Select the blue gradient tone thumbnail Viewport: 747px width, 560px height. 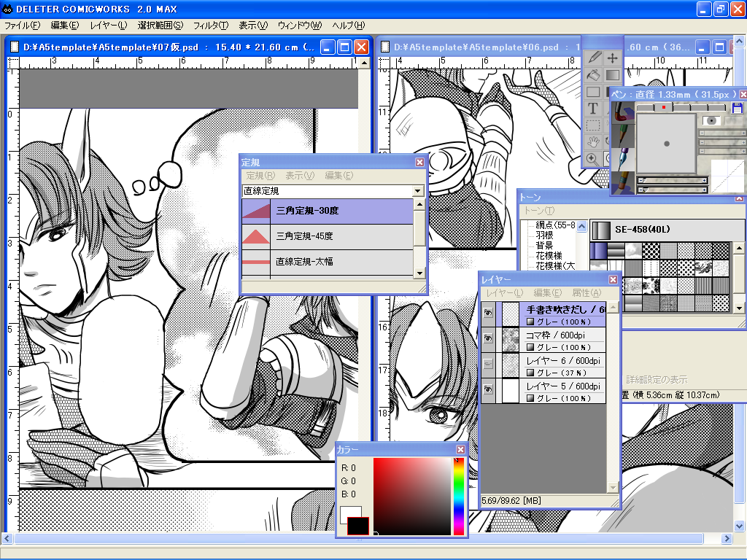pyautogui.click(x=598, y=251)
